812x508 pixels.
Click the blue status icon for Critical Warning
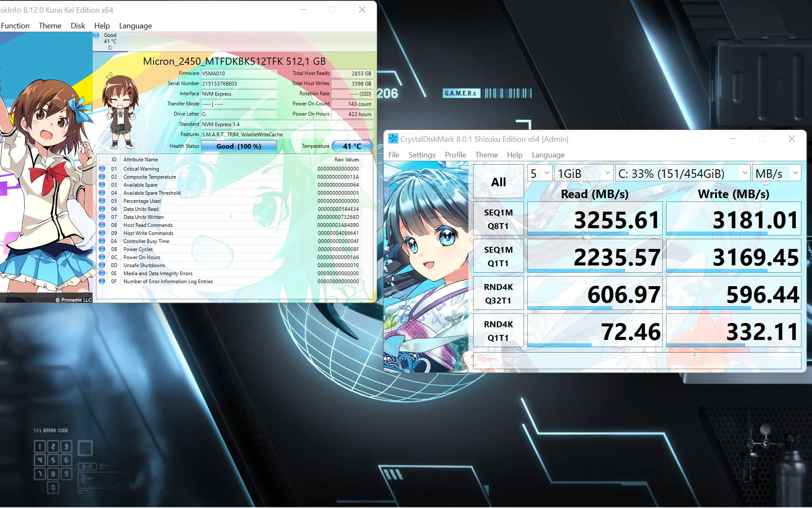[x=102, y=168]
